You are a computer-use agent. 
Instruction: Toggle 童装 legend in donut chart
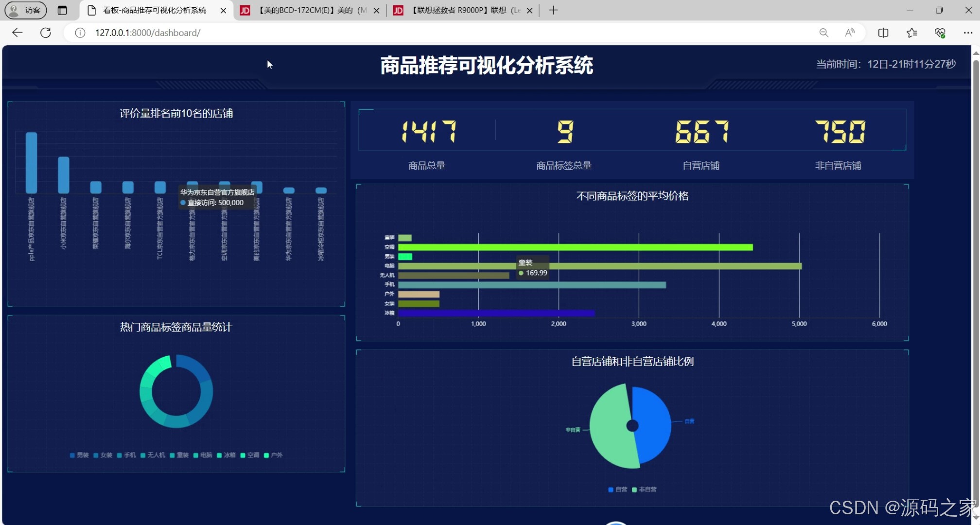[179, 455]
